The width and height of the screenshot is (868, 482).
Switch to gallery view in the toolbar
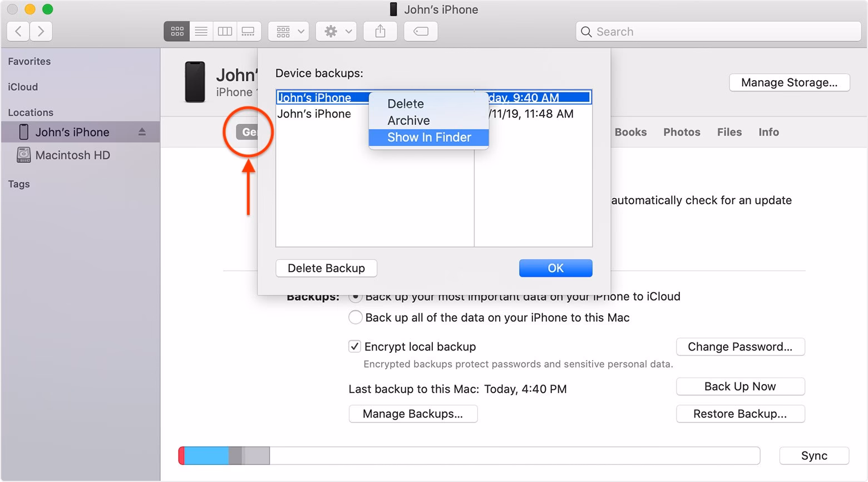(249, 31)
